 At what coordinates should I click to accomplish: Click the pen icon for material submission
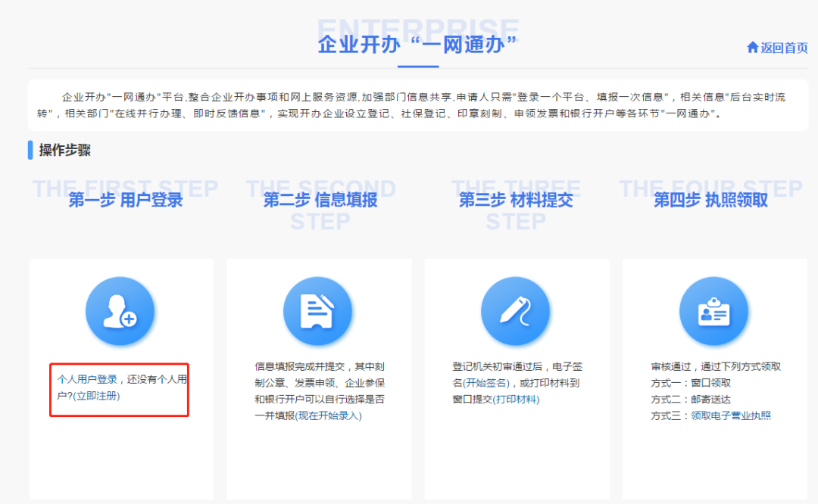point(516,311)
